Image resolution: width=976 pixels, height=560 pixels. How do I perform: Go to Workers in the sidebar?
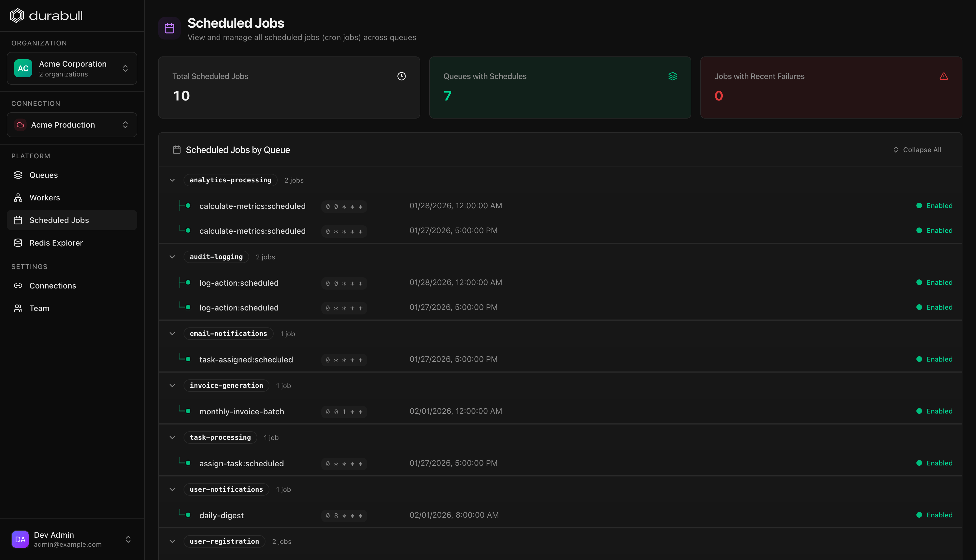click(72, 198)
